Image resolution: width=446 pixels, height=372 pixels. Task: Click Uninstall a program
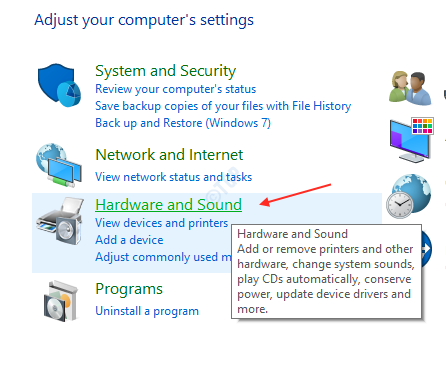click(147, 311)
